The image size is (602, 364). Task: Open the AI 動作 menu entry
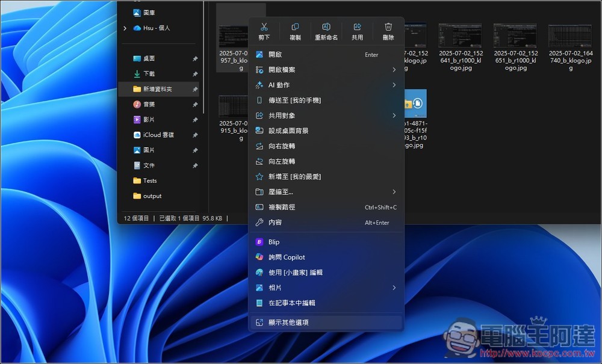pos(326,85)
